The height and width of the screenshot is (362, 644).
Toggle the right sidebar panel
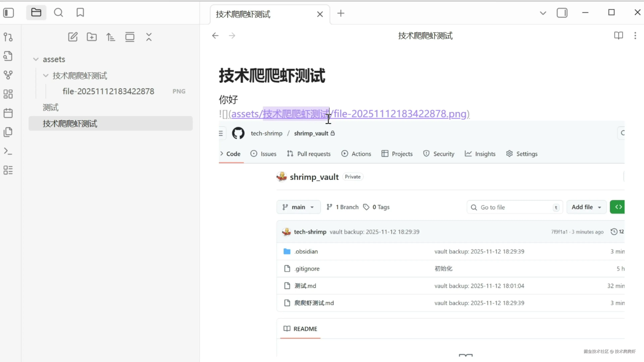pyautogui.click(x=562, y=13)
